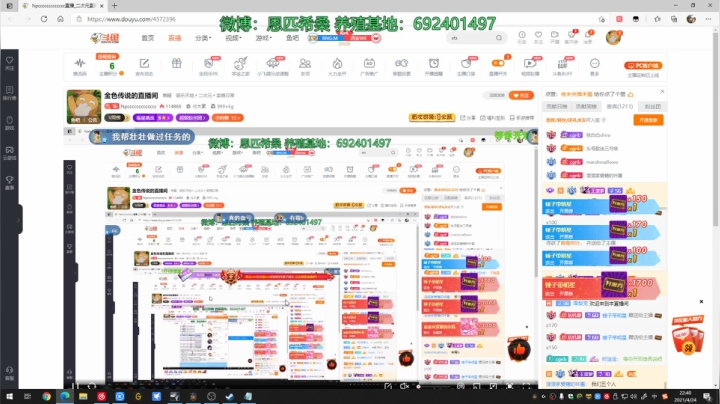The width and height of the screenshot is (720, 404).
Task: Click the publish-post edit icon
Action: pyautogui.click(x=144, y=66)
